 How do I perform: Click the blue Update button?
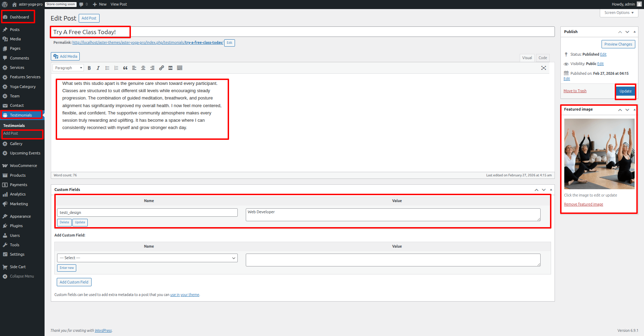tap(625, 91)
